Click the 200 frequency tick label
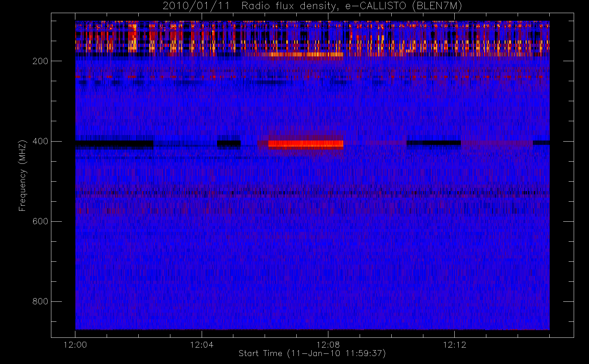 (40, 61)
